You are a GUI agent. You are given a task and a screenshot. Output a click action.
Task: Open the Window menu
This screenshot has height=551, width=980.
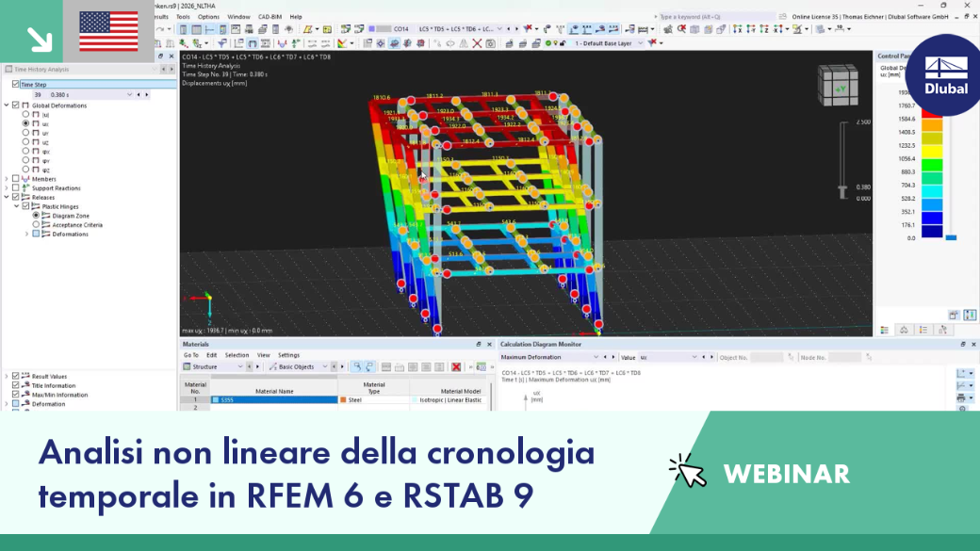(x=238, y=17)
